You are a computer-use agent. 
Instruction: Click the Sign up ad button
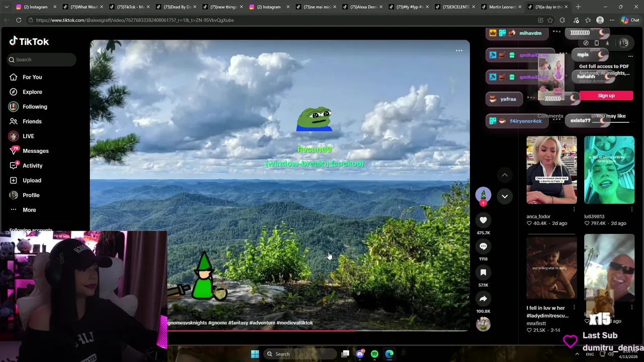click(x=606, y=96)
